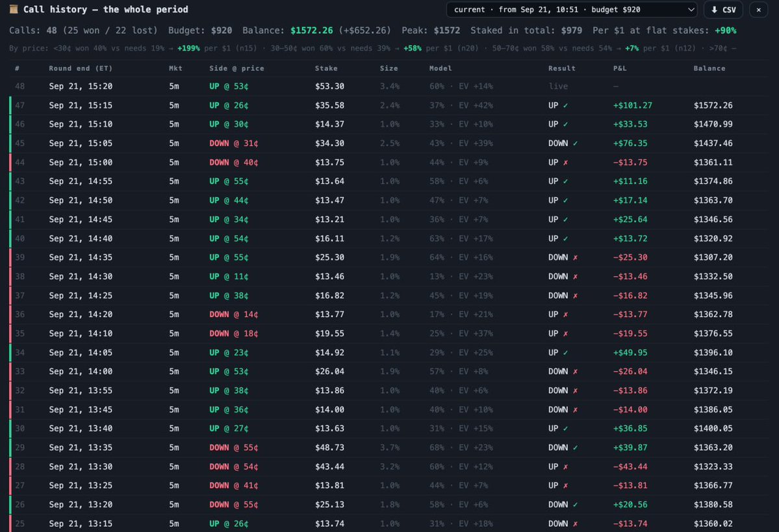
Task: Click the stake '$13.64' in row 43
Action: 329,181
